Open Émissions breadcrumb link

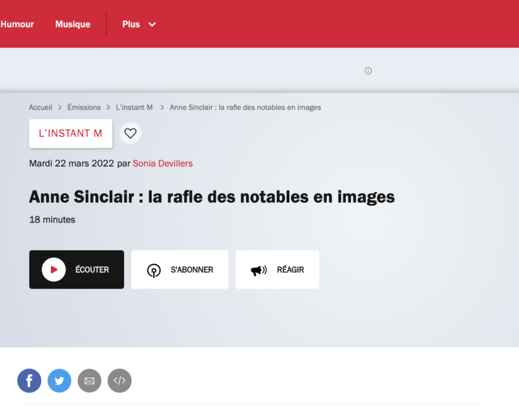[x=84, y=107]
